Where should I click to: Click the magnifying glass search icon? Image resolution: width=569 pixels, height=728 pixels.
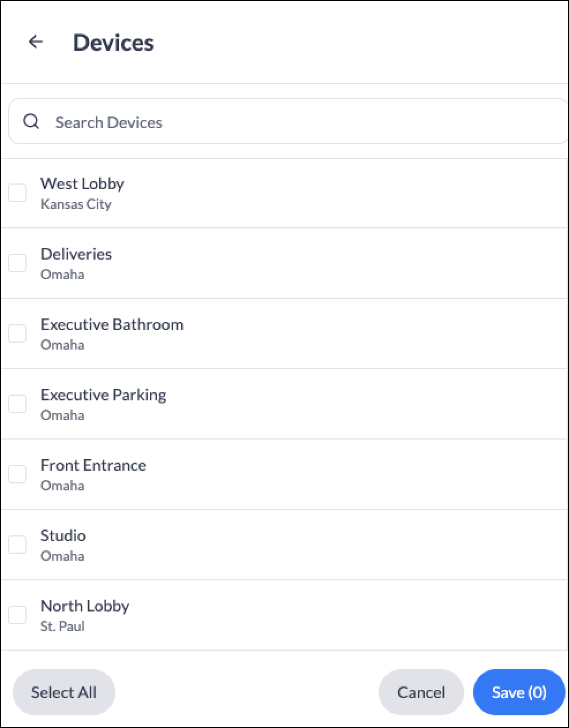point(31,121)
